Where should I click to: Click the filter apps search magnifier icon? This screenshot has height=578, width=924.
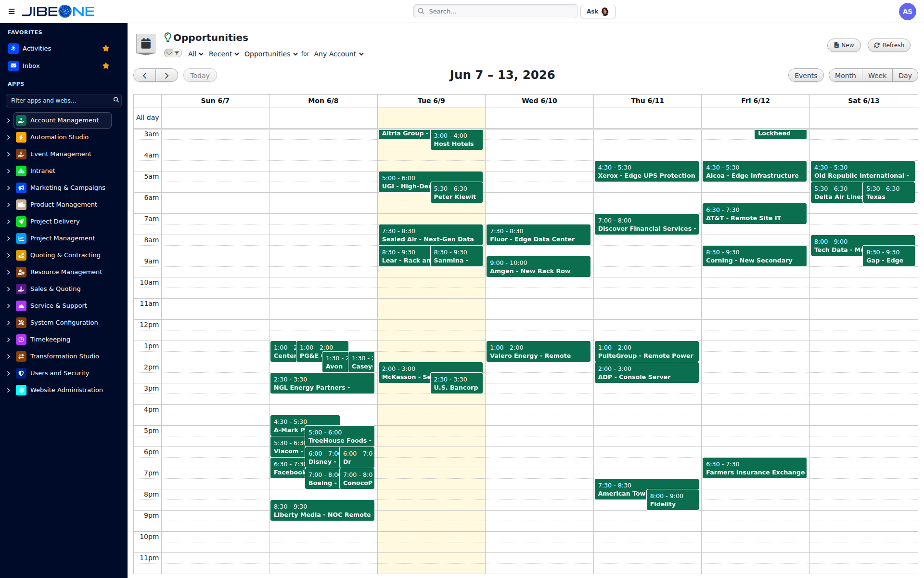[x=116, y=100]
